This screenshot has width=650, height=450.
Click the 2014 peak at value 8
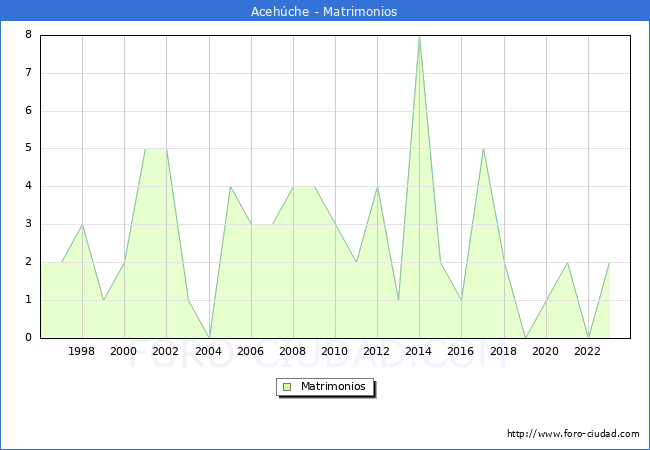pos(419,36)
